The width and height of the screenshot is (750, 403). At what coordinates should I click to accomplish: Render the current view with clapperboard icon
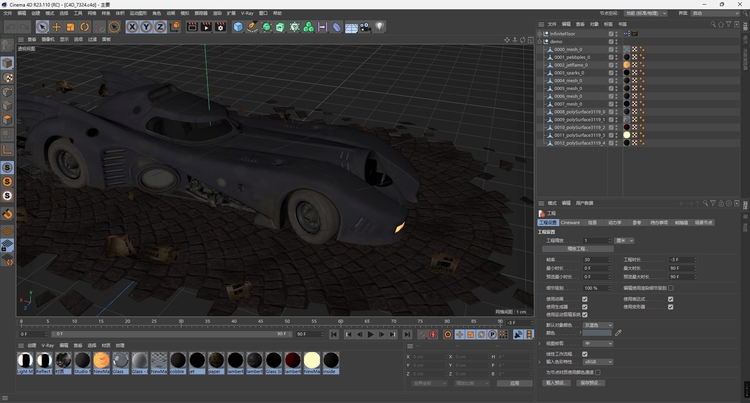(x=192, y=27)
